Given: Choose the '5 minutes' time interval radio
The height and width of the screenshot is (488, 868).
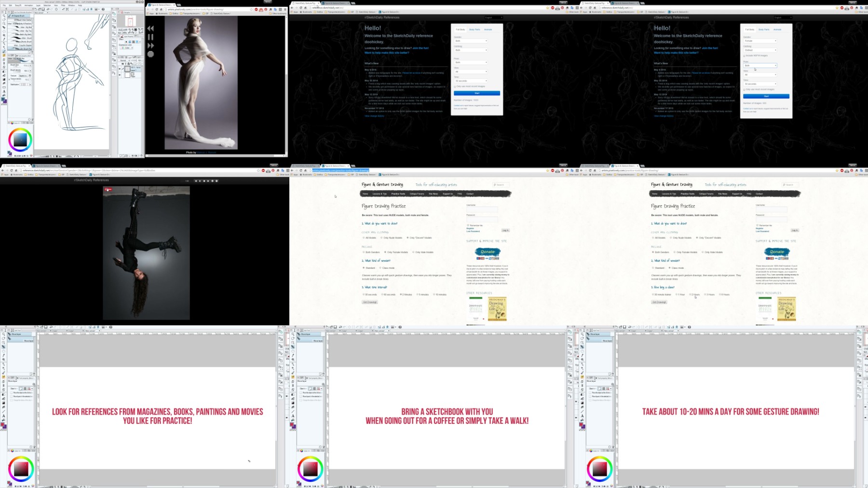Looking at the screenshot, I should click(x=418, y=294).
